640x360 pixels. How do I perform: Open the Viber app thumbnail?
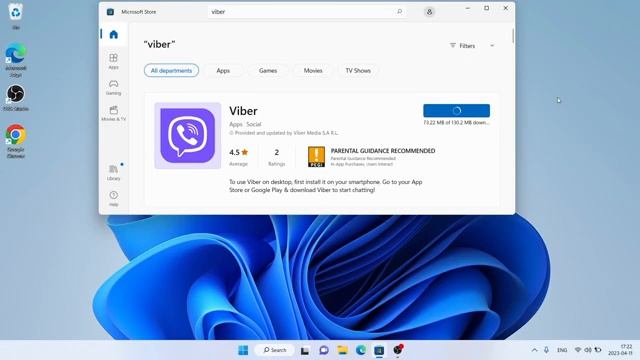click(x=188, y=136)
